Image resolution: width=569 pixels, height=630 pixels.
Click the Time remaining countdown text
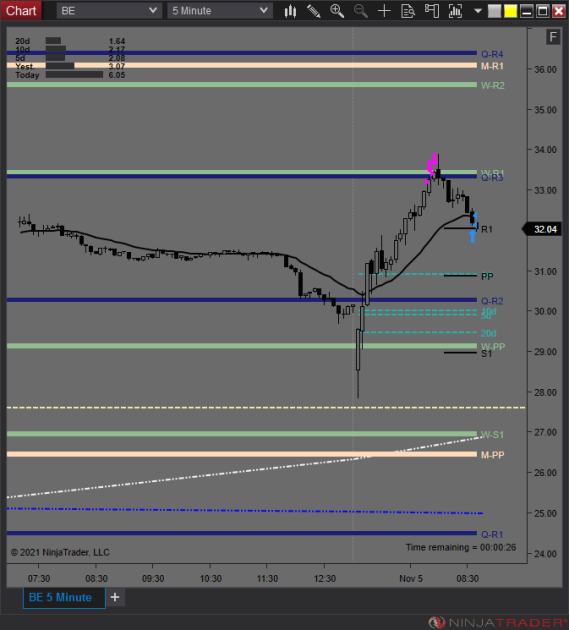pyautogui.click(x=461, y=548)
